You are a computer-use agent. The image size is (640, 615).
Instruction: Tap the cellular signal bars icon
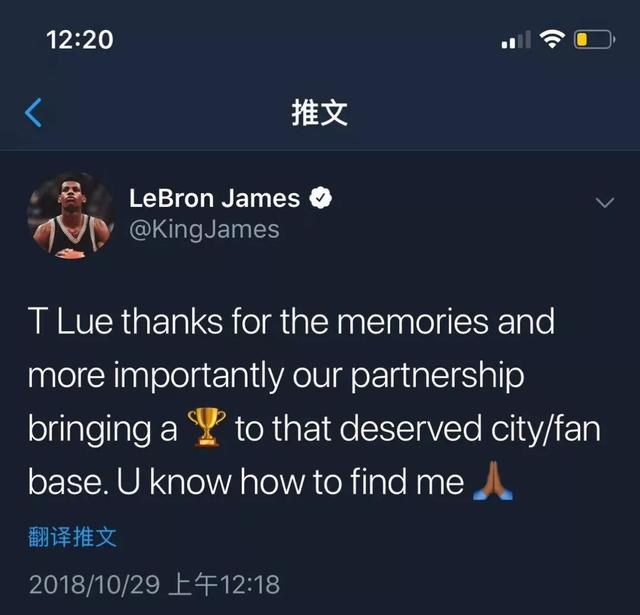[x=516, y=40]
